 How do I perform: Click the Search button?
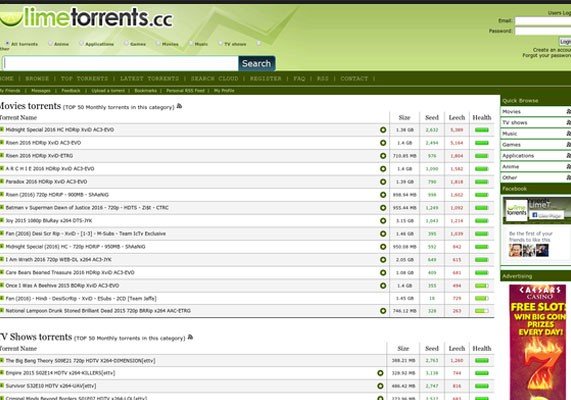(257, 63)
